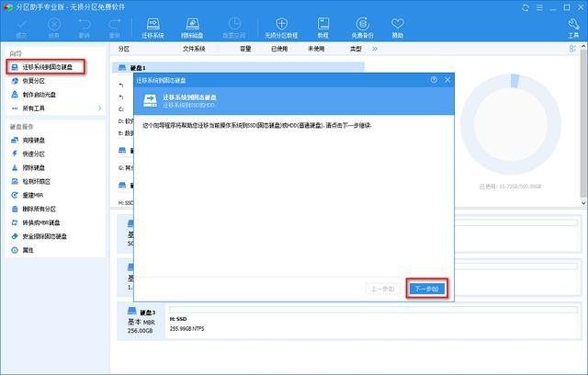Open the 无损分区教程 shield icon
This screenshot has width=588, height=375.
[x=281, y=28]
